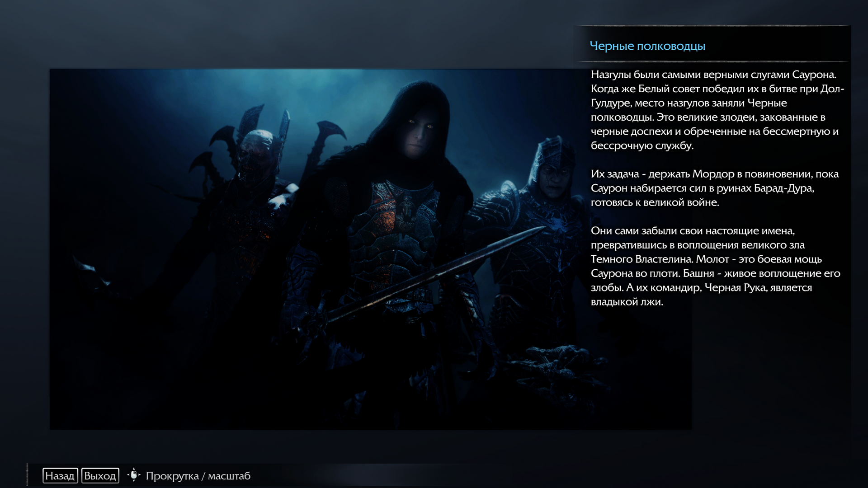Click the Черная Рука name in the text
This screenshot has height=488, width=868.
[x=735, y=288]
